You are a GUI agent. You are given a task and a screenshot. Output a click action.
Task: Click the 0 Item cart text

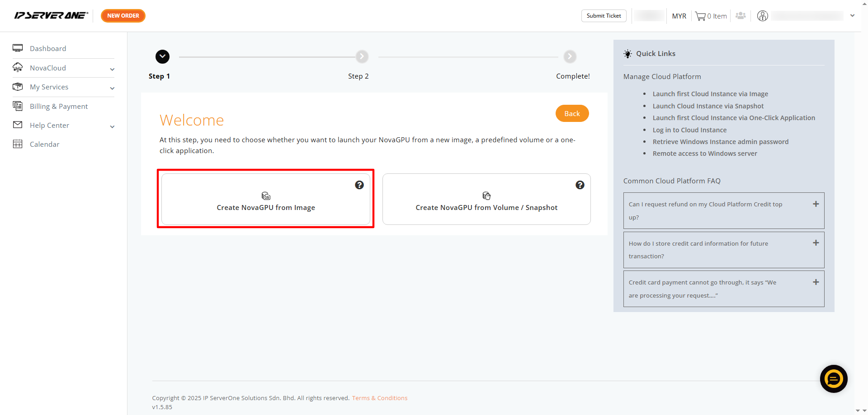[717, 16]
